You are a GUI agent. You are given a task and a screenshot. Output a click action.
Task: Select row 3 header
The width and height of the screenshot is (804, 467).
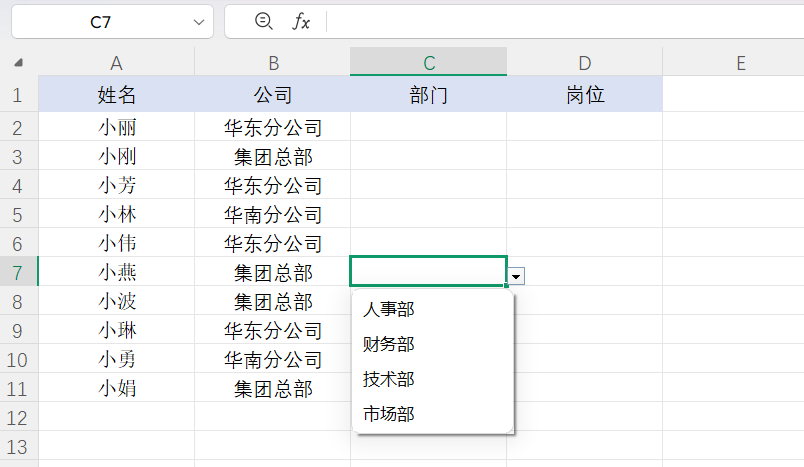pyautogui.click(x=19, y=156)
